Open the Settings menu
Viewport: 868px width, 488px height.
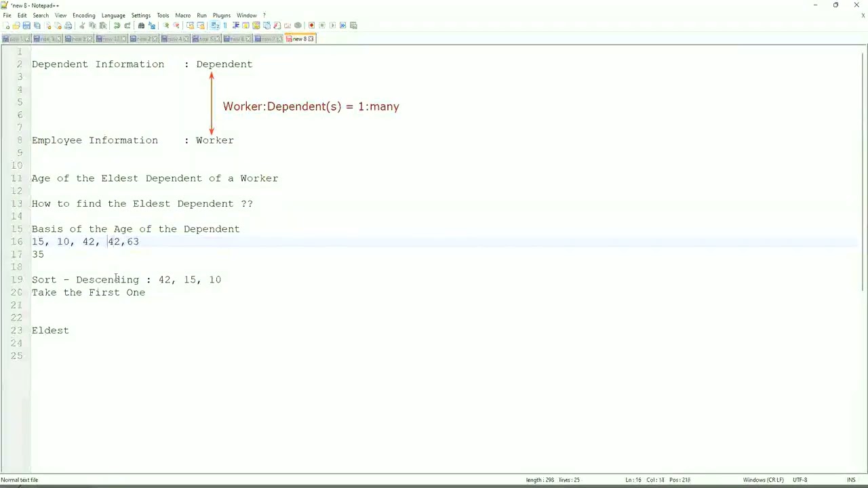coord(141,15)
